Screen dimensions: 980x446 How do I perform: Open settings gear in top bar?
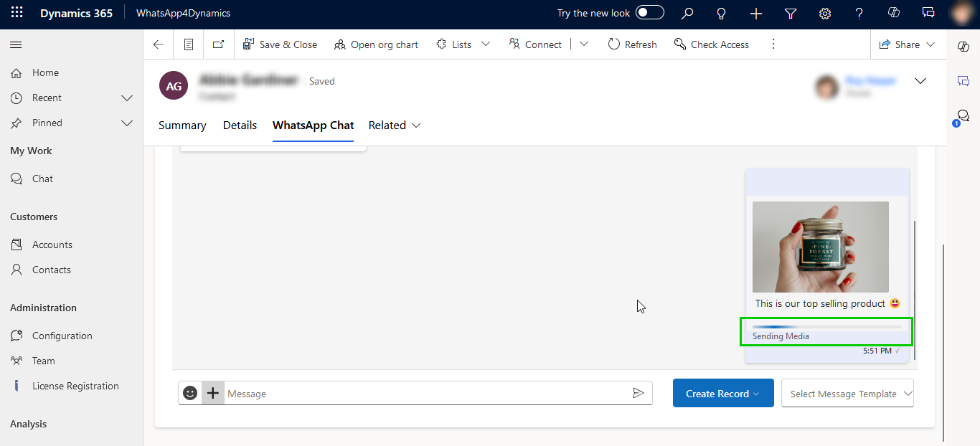(x=825, y=13)
